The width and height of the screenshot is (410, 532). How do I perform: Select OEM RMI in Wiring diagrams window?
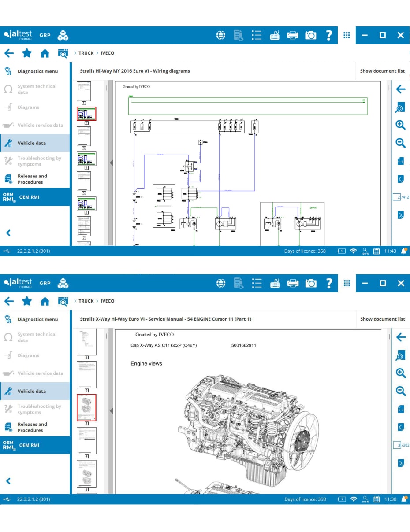(35, 197)
